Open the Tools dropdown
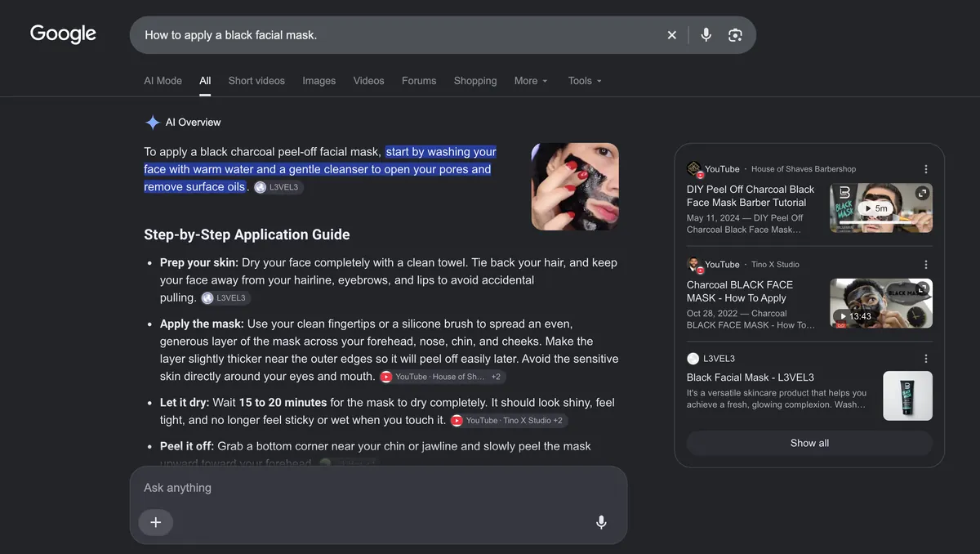Image resolution: width=980 pixels, height=554 pixels. [585, 81]
